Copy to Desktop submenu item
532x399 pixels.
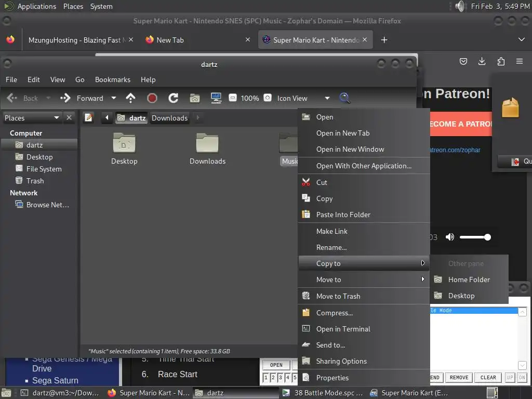pyautogui.click(x=470, y=296)
